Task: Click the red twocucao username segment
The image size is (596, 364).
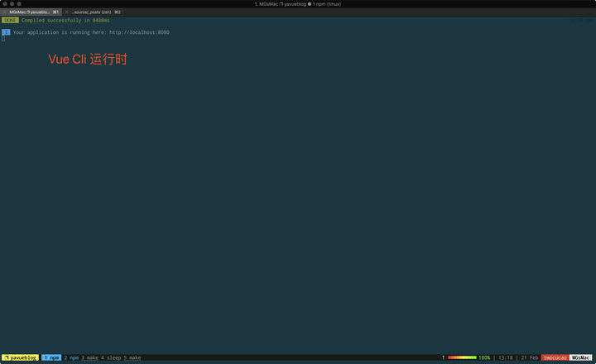Action: pyautogui.click(x=555, y=357)
